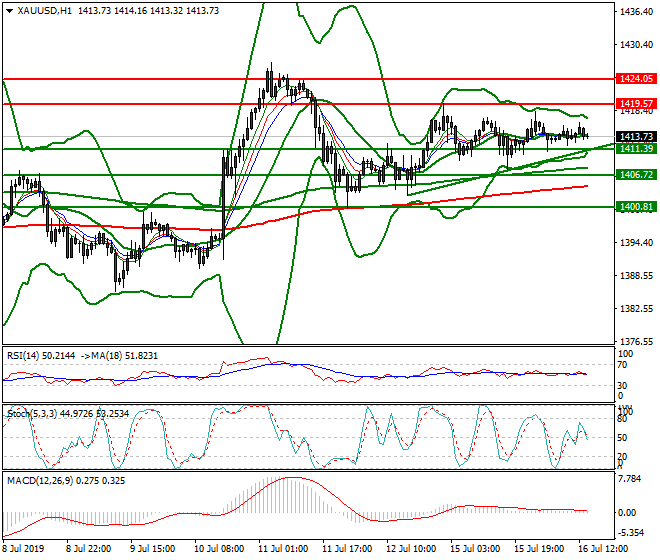Image resolution: width=660 pixels, height=560 pixels.
Task: Select the 1400.81 green support level label
Action: 636,206
